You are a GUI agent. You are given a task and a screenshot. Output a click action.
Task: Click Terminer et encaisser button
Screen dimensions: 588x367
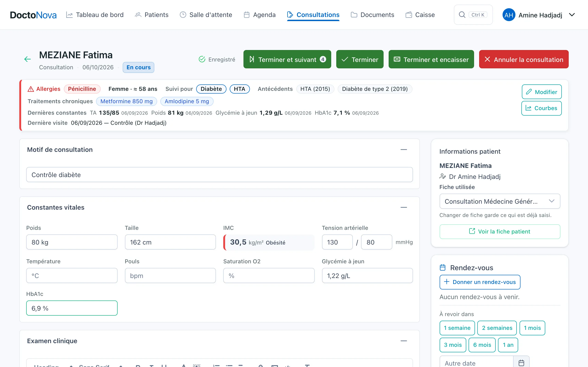click(x=431, y=59)
